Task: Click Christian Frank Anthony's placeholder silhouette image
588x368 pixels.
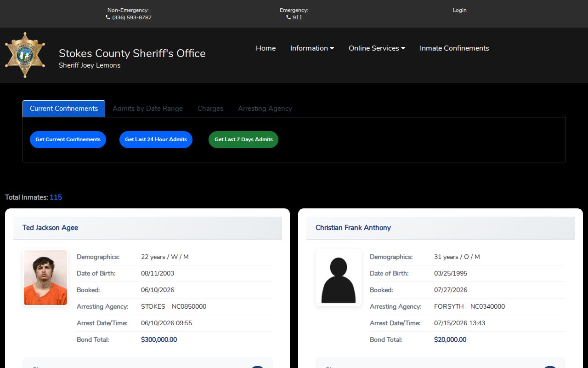Action: (339, 278)
